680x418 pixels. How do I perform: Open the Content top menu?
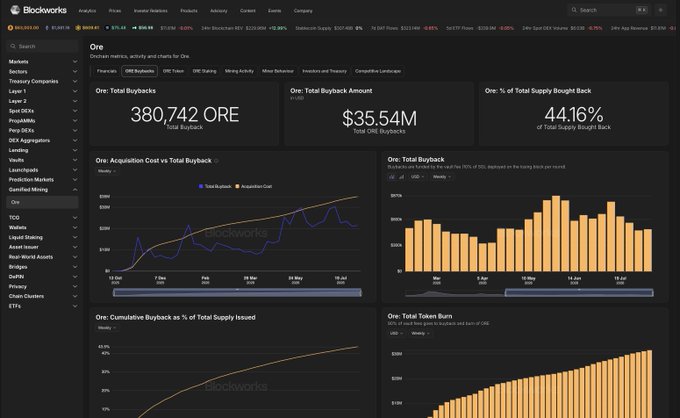[x=248, y=10]
